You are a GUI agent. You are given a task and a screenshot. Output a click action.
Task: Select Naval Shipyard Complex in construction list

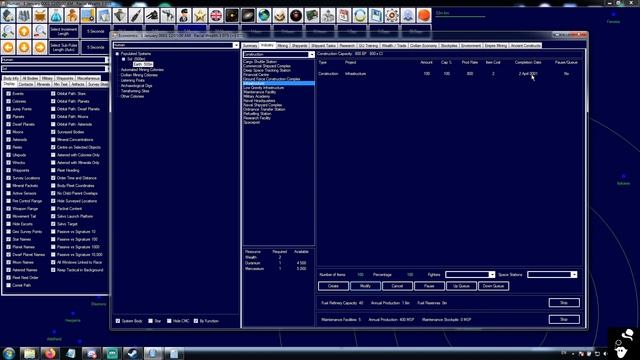click(262, 105)
